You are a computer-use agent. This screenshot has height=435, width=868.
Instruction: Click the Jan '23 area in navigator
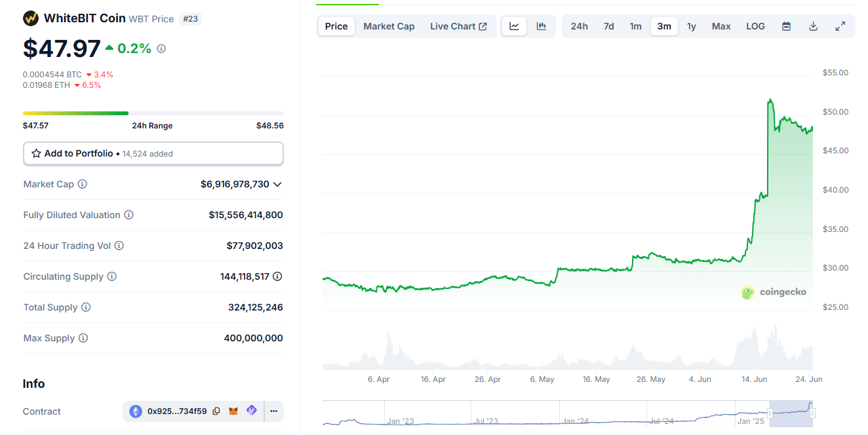(401, 421)
